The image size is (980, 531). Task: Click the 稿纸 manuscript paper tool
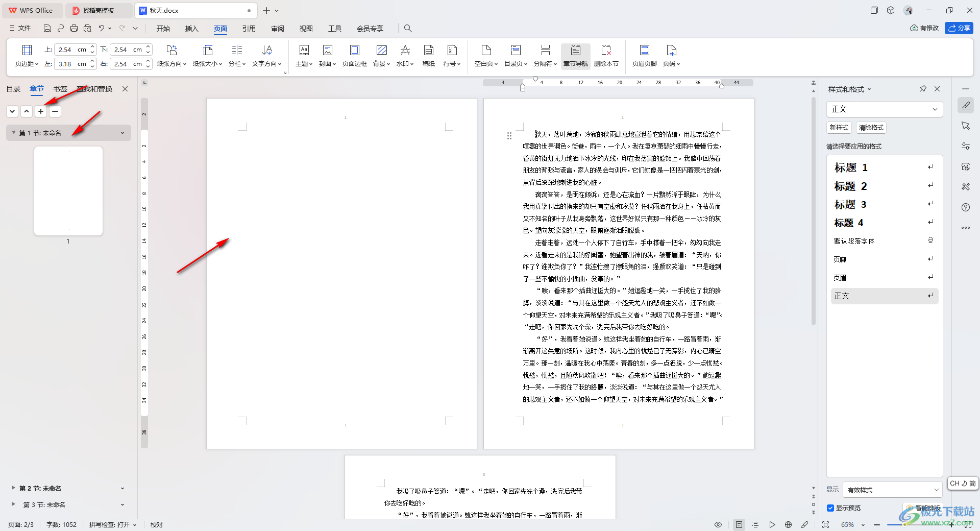pos(429,55)
